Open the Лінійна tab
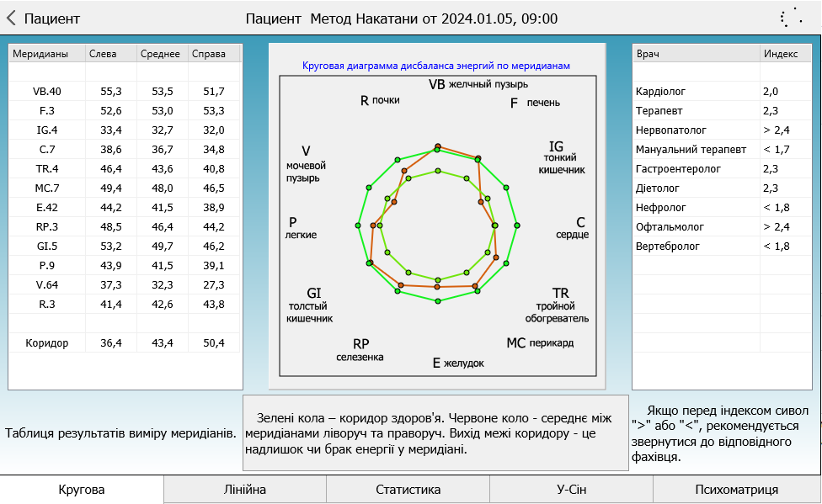 coord(245,490)
